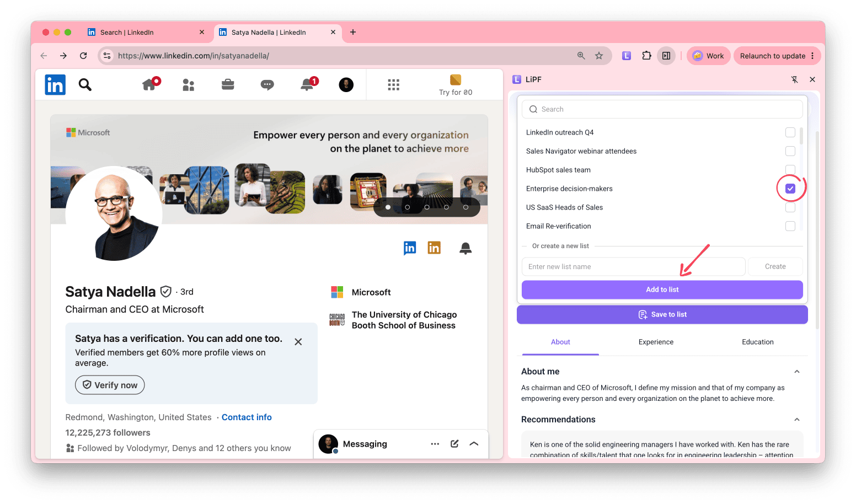Open Chrome menu next to Relaunch
856x504 pixels.
coord(812,56)
